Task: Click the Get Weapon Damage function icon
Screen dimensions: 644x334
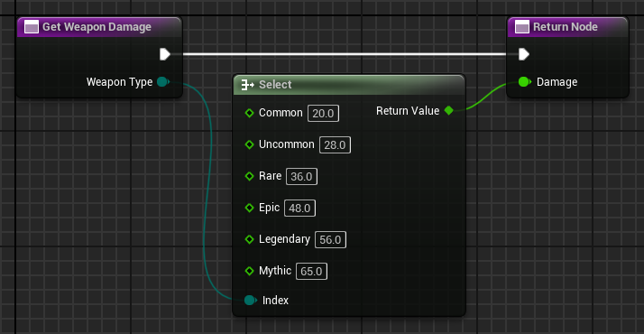Action: (32, 27)
